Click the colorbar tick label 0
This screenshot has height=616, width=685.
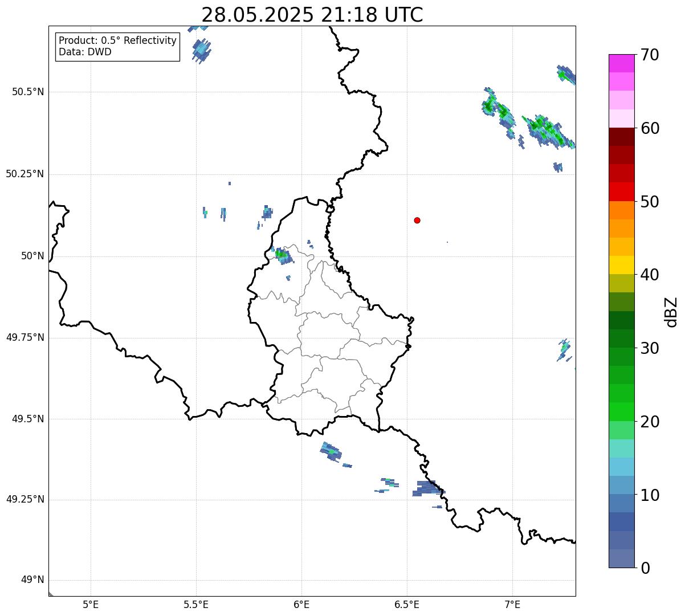click(645, 568)
